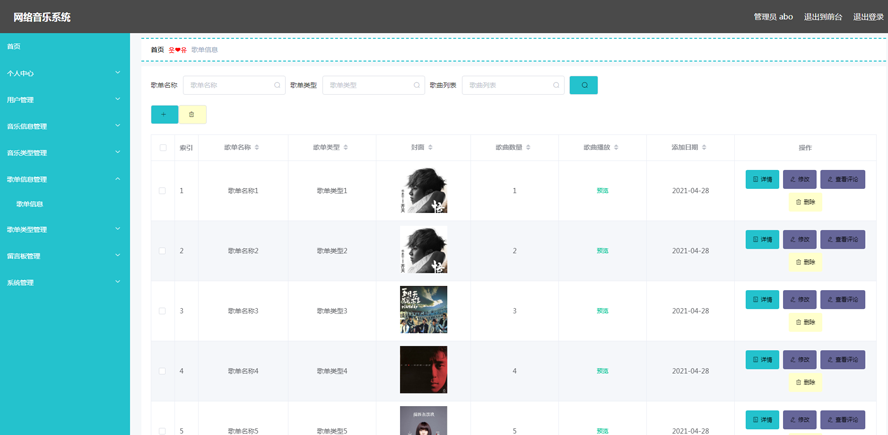Expand 用户管理 sidebar menu
This screenshot has height=435, width=888.
(x=65, y=100)
